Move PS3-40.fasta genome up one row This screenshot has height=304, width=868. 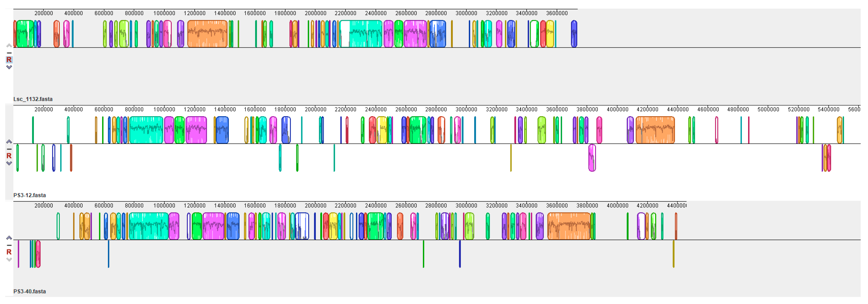pos(9,238)
